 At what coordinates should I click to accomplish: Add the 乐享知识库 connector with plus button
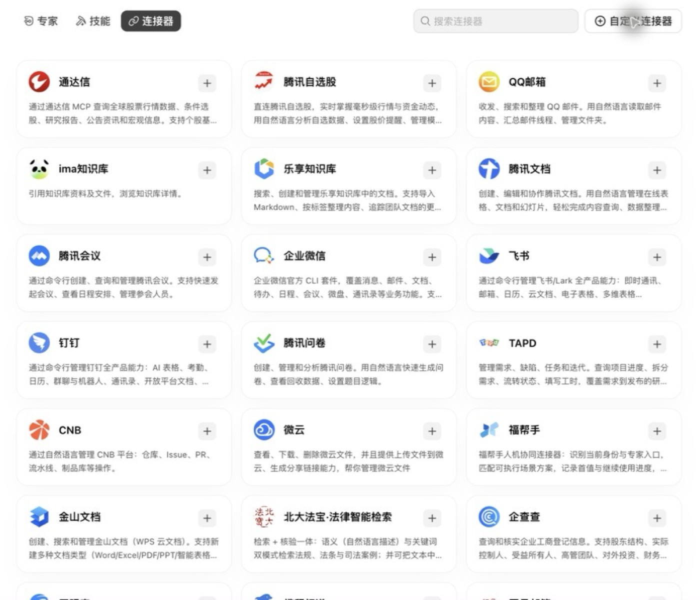point(432,170)
